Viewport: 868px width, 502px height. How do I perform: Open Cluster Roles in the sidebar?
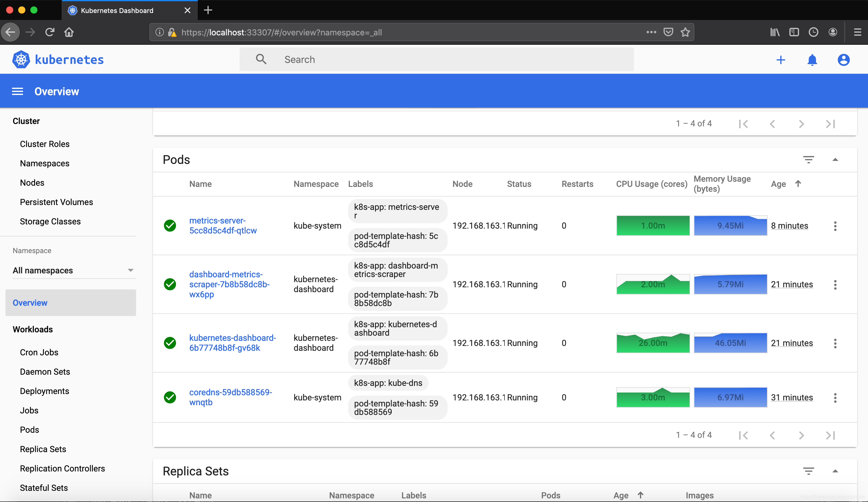(45, 144)
